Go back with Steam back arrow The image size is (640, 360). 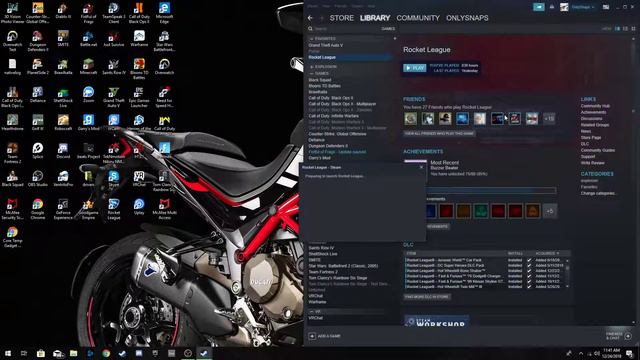pos(310,18)
